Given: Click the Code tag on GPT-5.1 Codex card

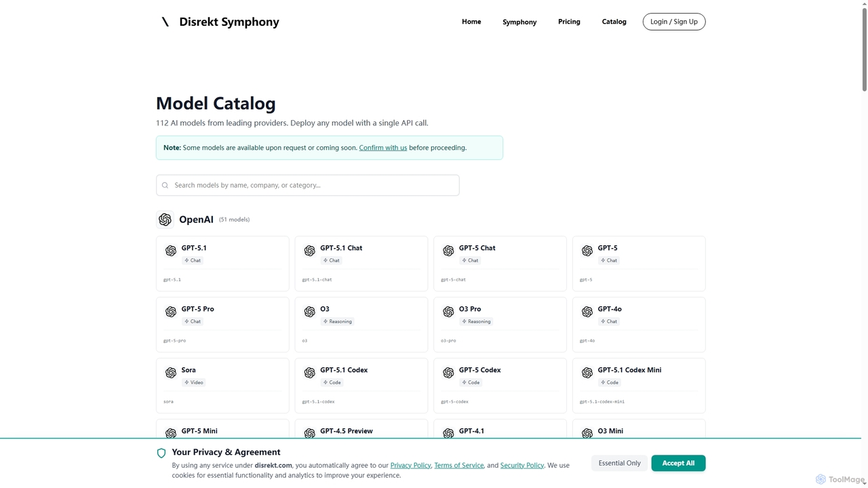Looking at the screenshot, I should [x=332, y=382].
